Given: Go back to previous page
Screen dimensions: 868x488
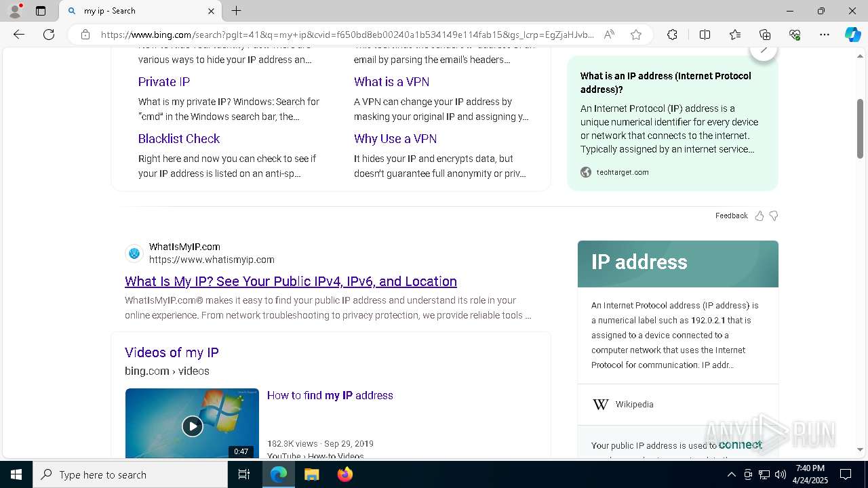Looking at the screenshot, I should tap(18, 35).
